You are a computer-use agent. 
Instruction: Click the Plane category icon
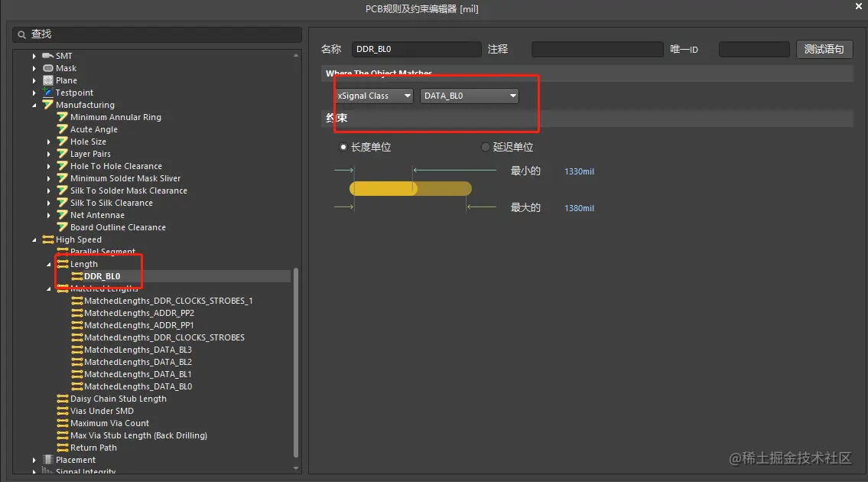pyautogui.click(x=48, y=80)
